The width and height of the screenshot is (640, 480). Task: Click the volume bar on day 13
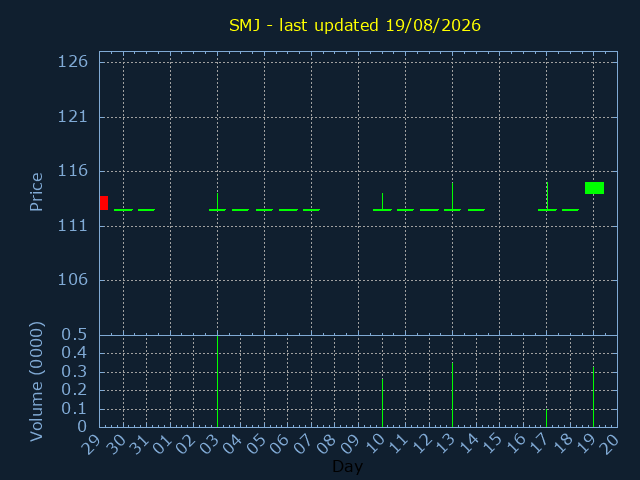[x=452, y=395]
